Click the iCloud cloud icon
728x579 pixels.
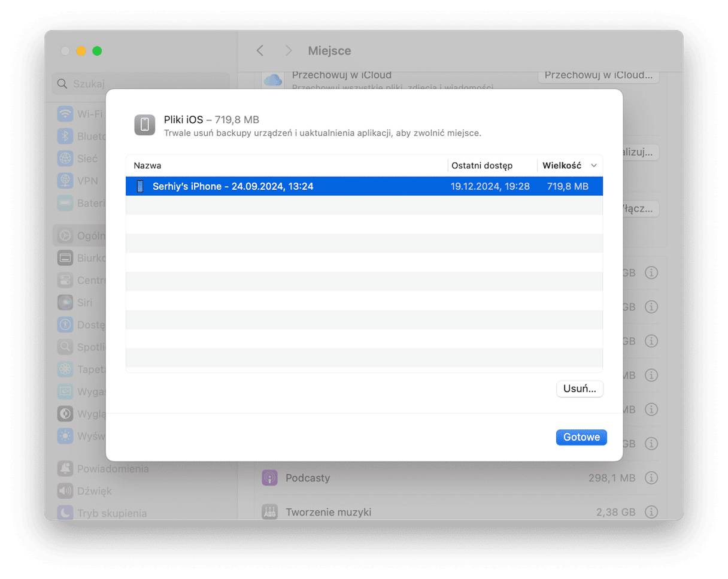(273, 80)
